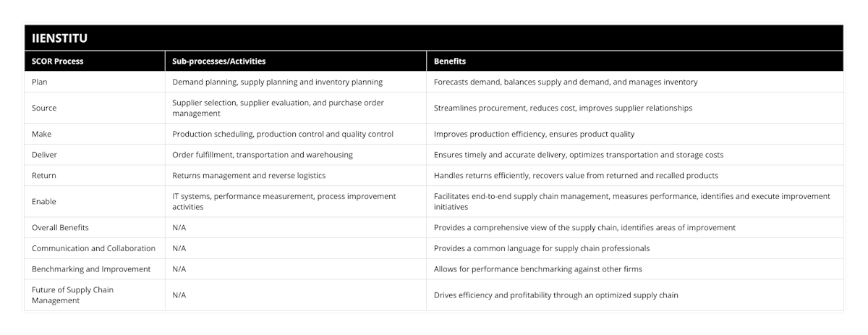Click the common language for professionals benefit
The height and width of the screenshot is (335, 868).
tap(541, 248)
